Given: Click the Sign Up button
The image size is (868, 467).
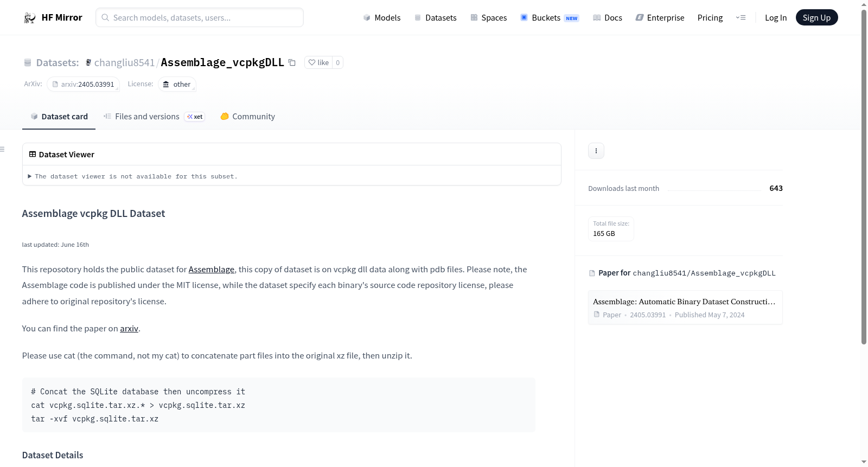Looking at the screenshot, I should pyautogui.click(x=817, y=17).
